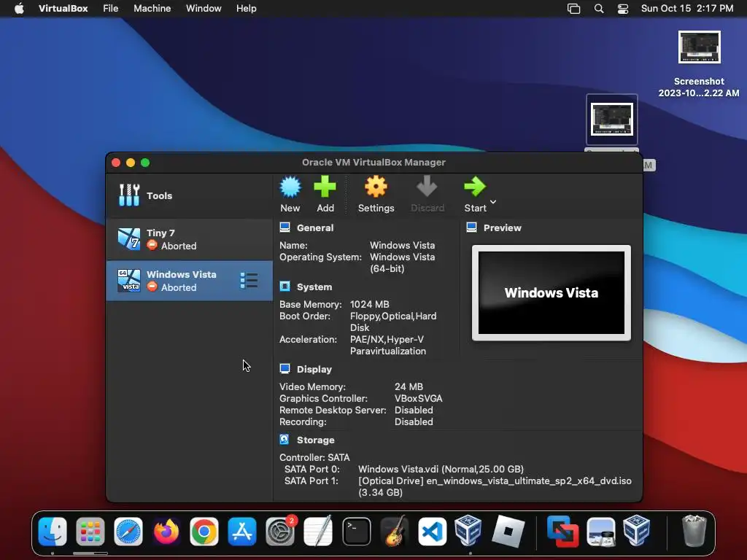Open Terminal from the Dock

click(356, 531)
